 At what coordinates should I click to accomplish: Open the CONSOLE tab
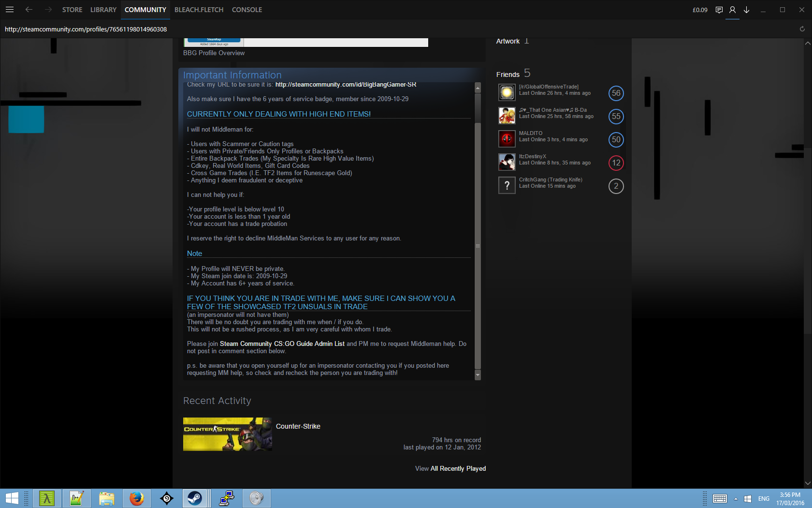pyautogui.click(x=246, y=10)
